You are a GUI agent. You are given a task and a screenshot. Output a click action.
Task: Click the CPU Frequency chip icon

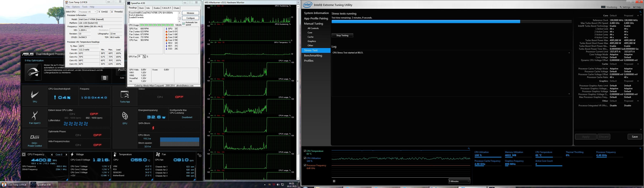point(24,154)
